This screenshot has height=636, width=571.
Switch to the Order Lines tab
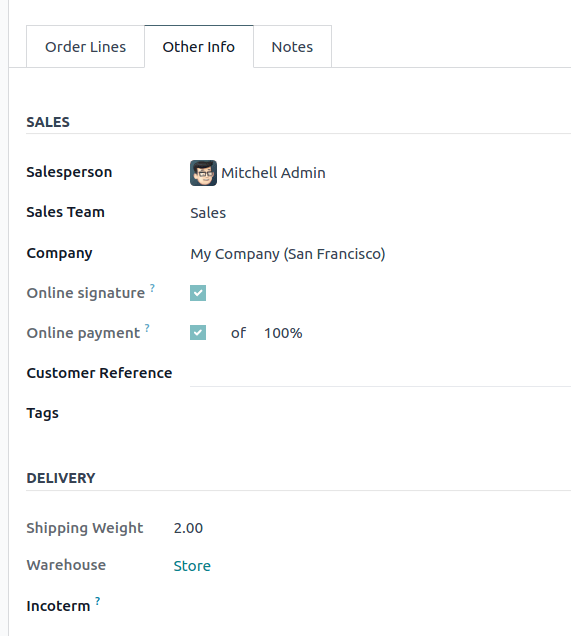coord(86,47)
